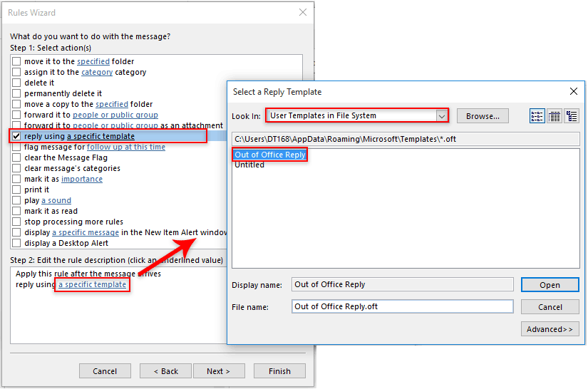Click into the File name text field
The image size is (588, 389).
tap(403, 306)
